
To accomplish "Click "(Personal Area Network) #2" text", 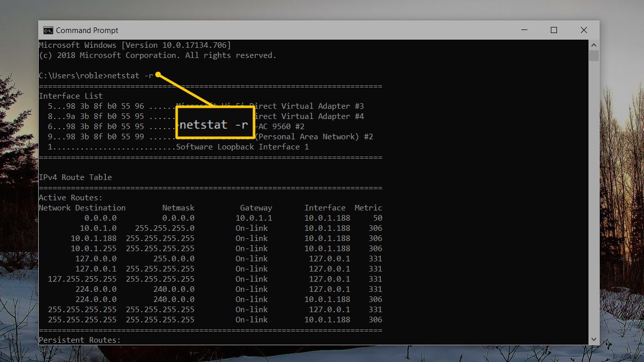I will [315, 137].
